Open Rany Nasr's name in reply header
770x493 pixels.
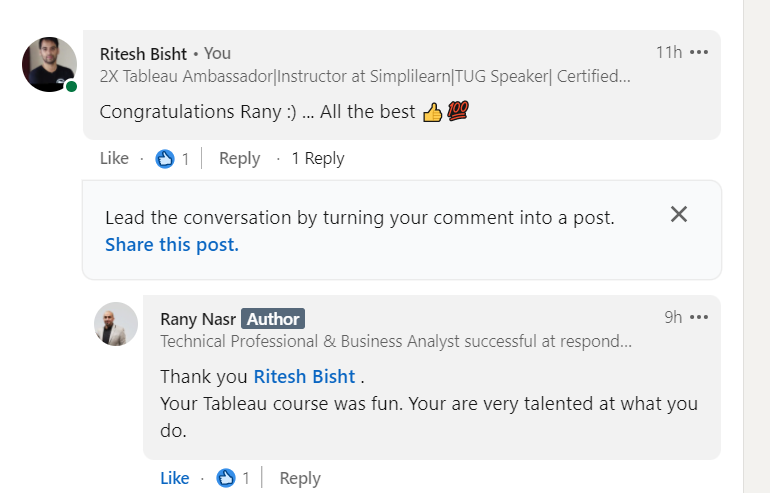[197, 318]
